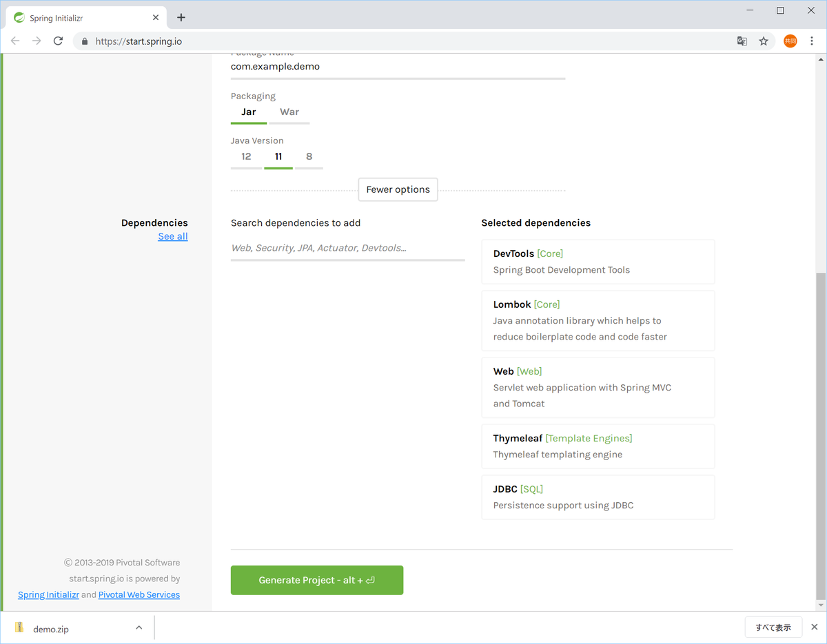Edit the com.example.demo package name field

click(x=398, y=67)
